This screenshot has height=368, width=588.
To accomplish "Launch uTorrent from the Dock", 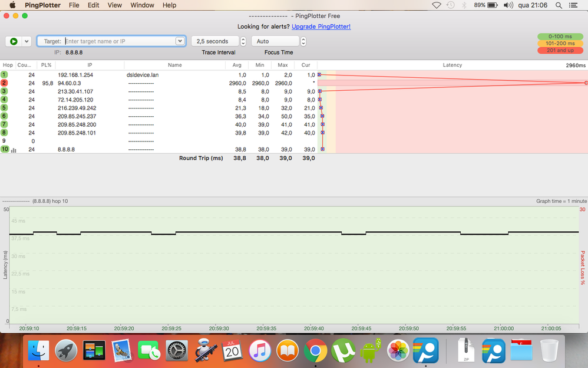I will pyautogui.click(x=343, y=351).
